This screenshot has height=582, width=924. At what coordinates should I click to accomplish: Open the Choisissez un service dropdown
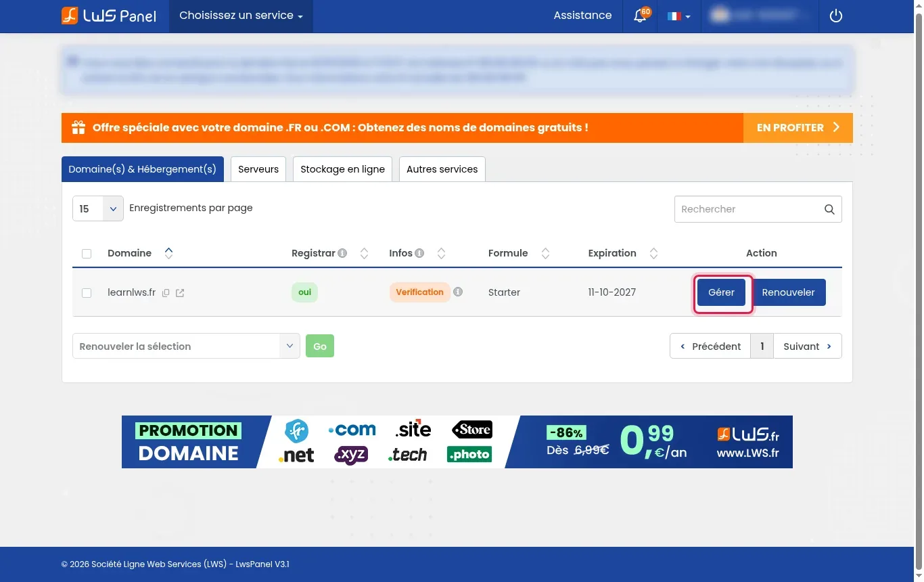point(241,16)
